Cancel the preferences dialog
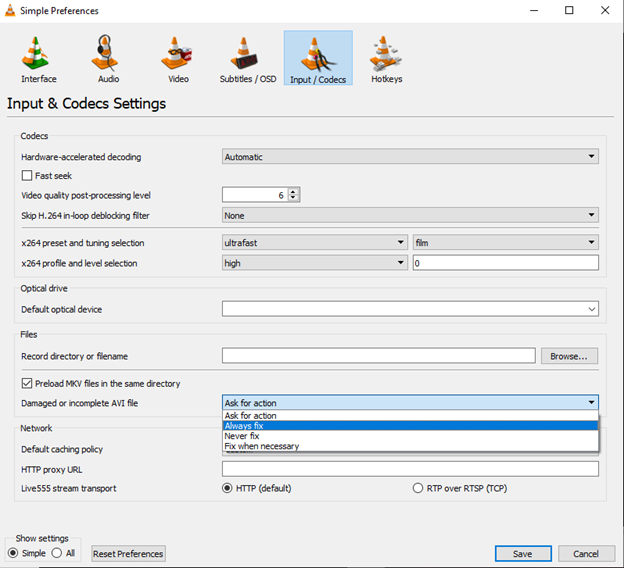The width and height of the screenshot is (624, 568). click(586, 553)
